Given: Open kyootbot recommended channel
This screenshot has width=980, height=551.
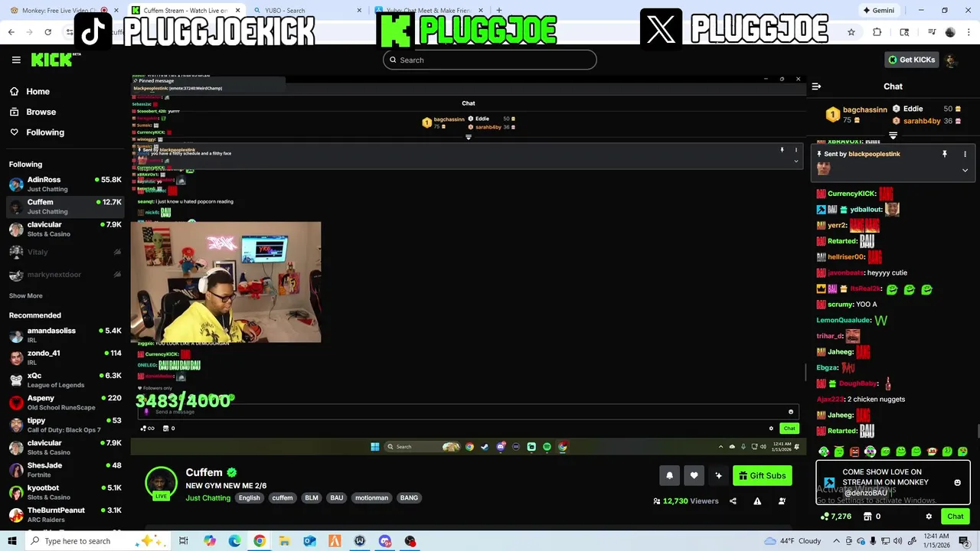Looking at the screenshot, I should [x=65, y=492].
